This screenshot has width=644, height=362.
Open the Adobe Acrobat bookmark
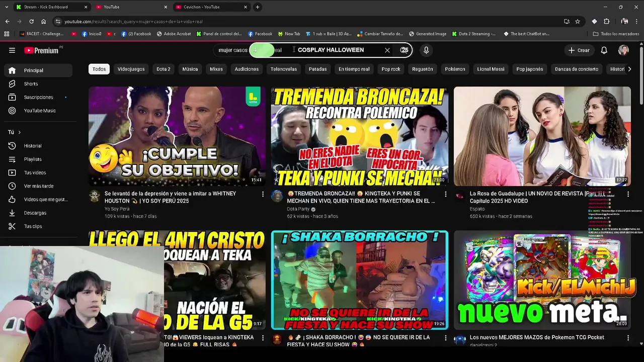pos(174,34)
